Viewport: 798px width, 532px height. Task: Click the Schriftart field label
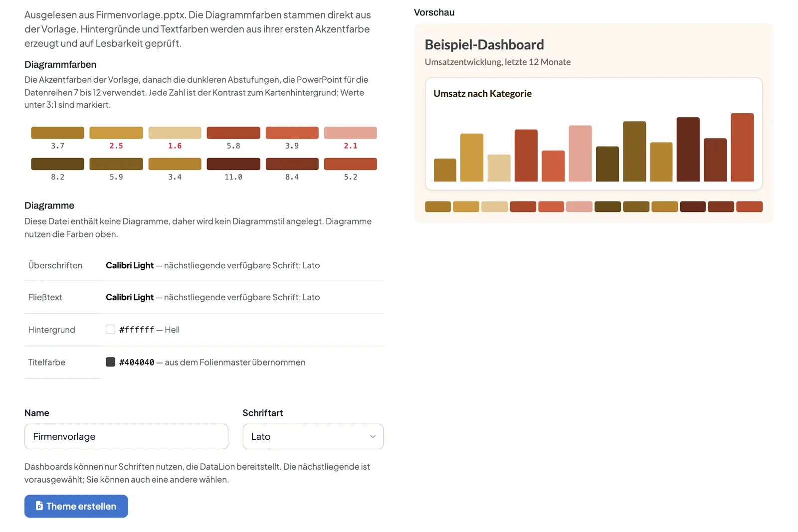263,413
